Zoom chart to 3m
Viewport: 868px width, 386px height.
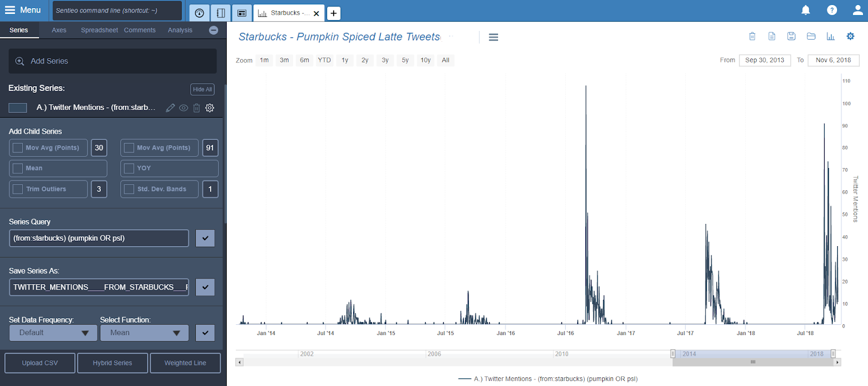tap(284, 60)
